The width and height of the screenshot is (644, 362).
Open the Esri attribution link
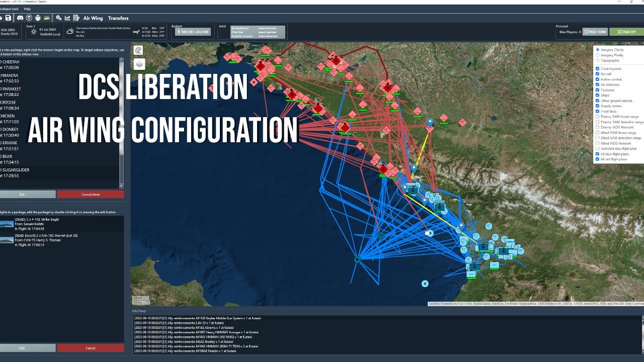point(461,304)
